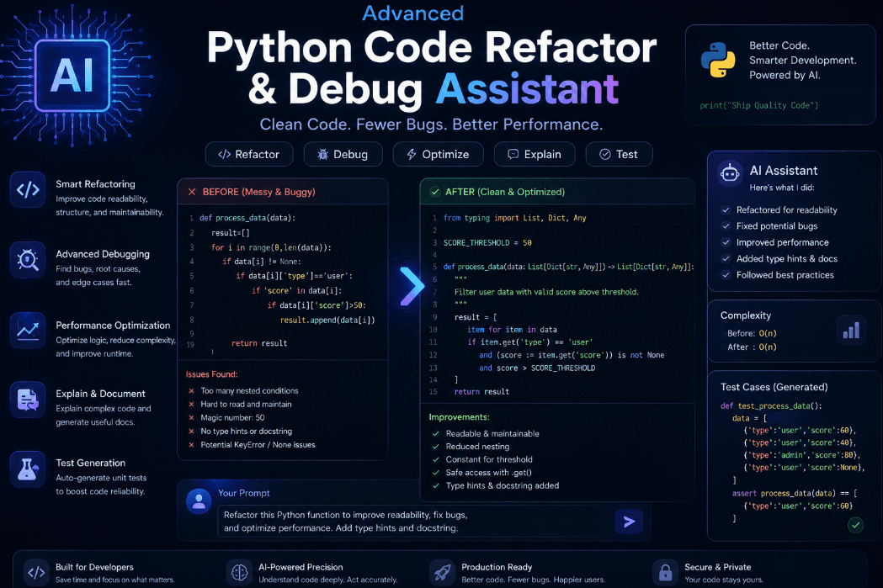Toggle the Fixed potential bugs check
883x588 pixels.
(x=726, y=226)
